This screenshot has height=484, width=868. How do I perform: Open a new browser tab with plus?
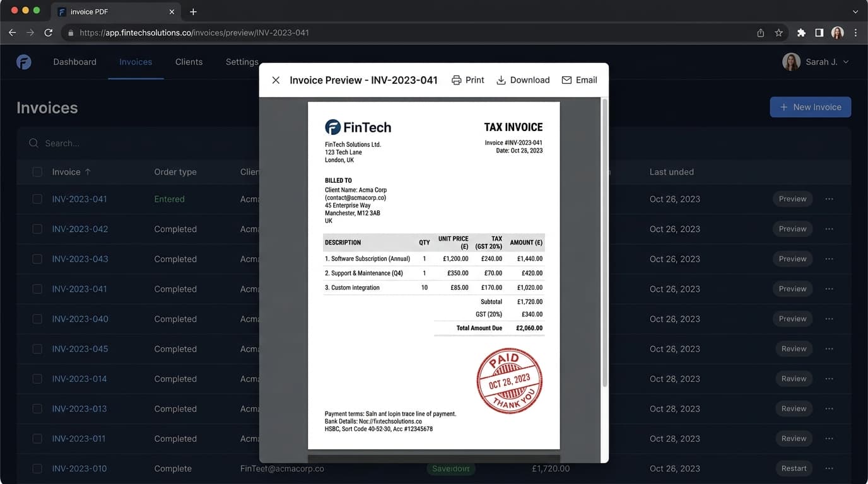point(193,12)
